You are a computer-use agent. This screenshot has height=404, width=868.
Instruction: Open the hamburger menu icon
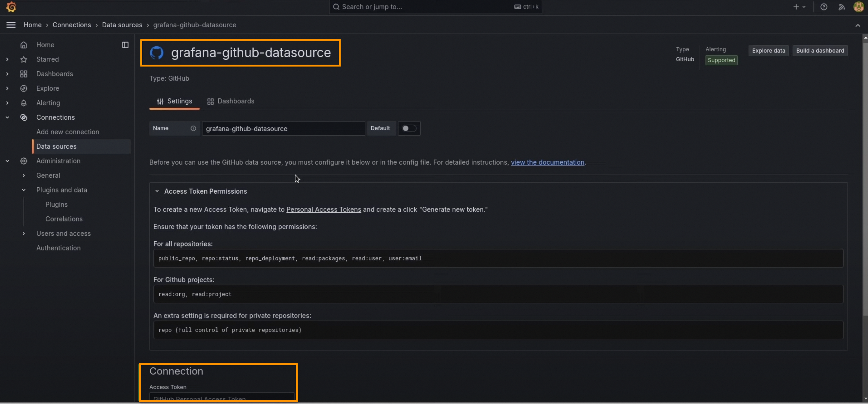(11, 25)
